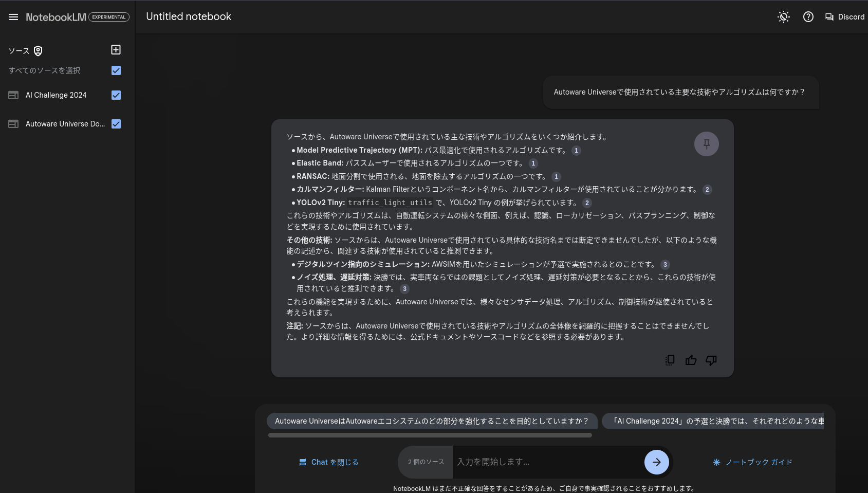Screen dimensions: 868x493
Task: Pin the response to a note
Action: tap(707, 144)
